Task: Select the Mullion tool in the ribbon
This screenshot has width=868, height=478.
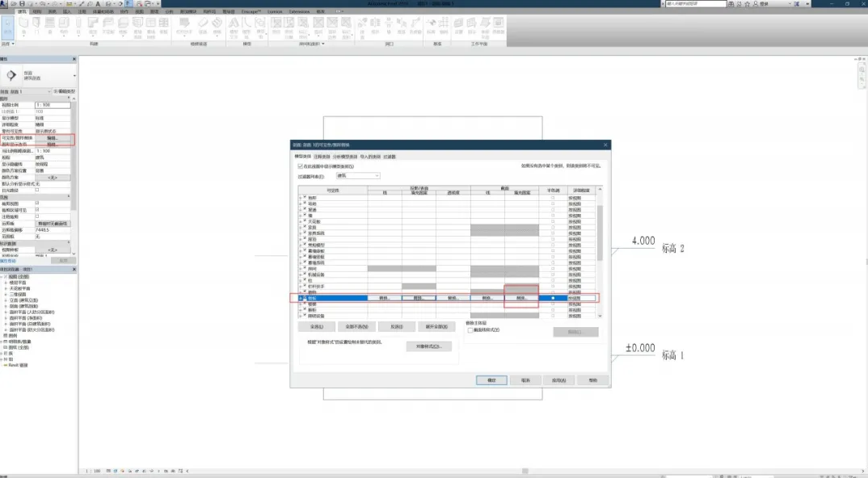Action: [x=163, y=26]
